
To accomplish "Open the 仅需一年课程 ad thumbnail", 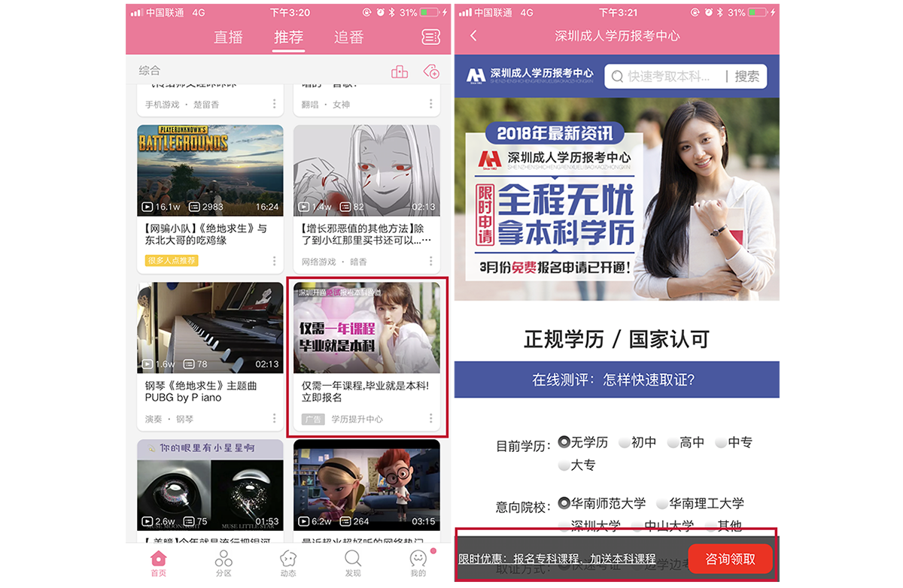I will [x=366, y=329].
